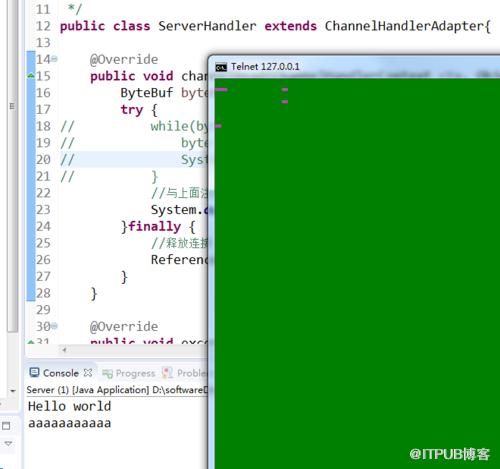Click '@Override' annotation on line 14

(124, 59)
